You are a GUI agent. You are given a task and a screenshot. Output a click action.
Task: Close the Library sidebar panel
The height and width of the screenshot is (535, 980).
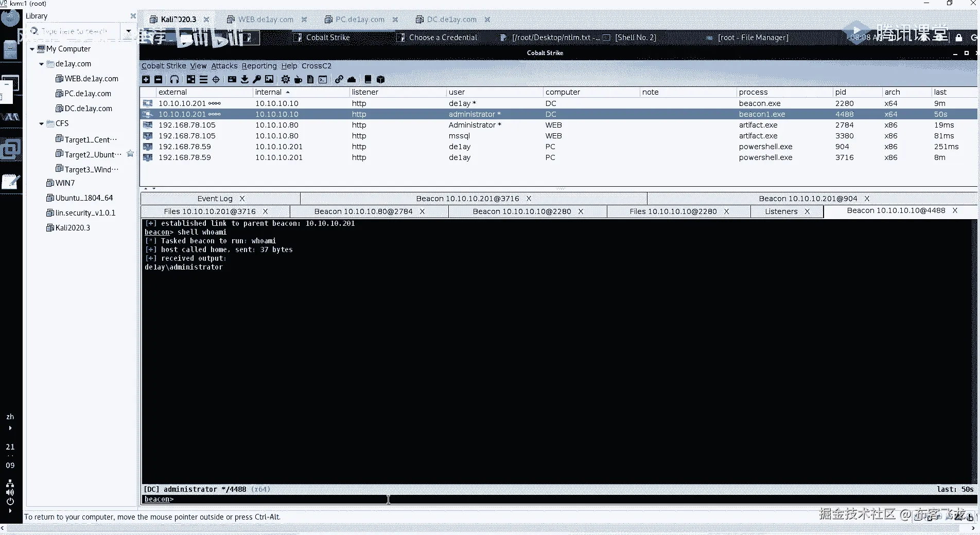(133, 16)
